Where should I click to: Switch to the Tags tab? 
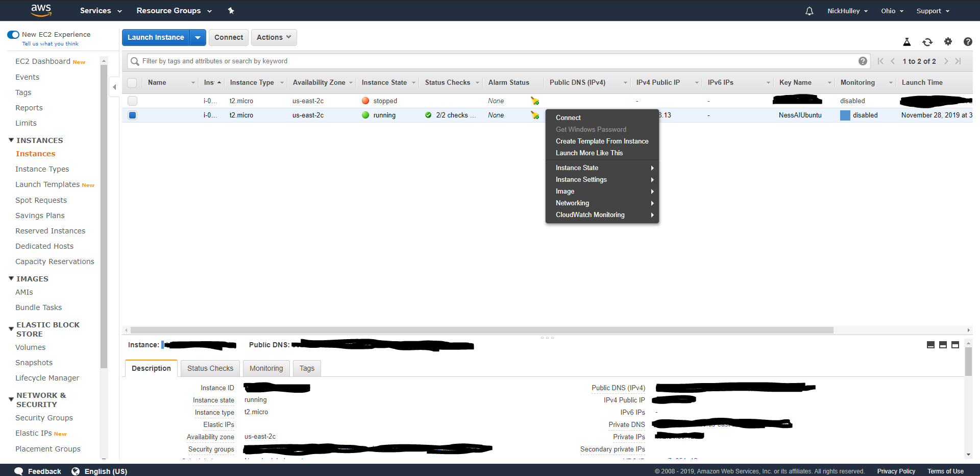coord(307,368)
